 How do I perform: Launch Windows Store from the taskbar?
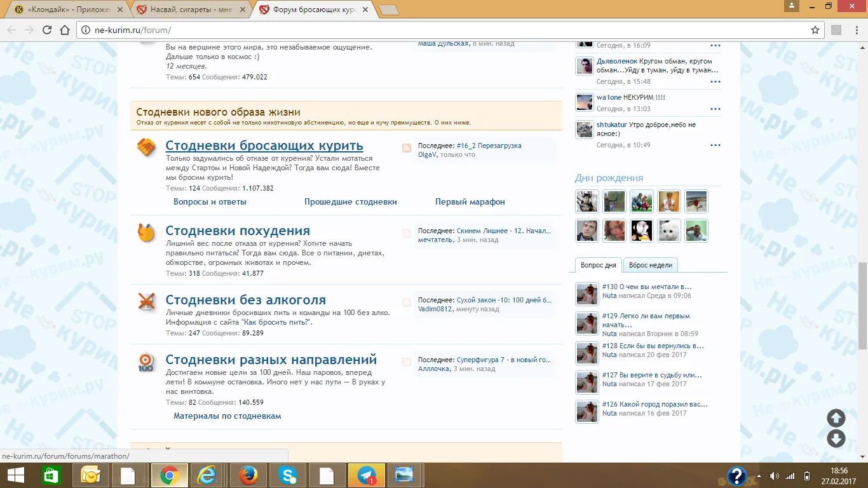click(x=50, y=475)
